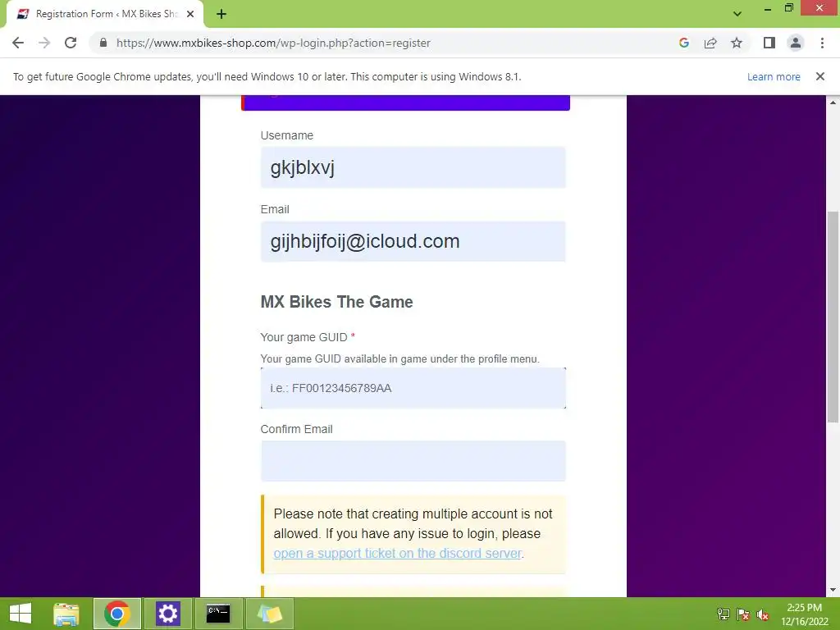Viewport: 840px width, 630px height.
Task: Click the Confirm Email field
Action: coord(413,461)
